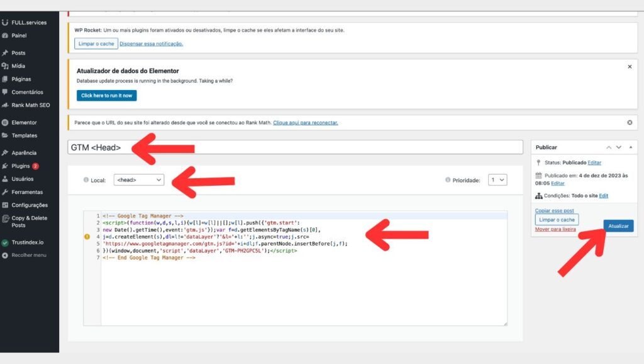Click Mover para lixeira link

coord(555,229)
